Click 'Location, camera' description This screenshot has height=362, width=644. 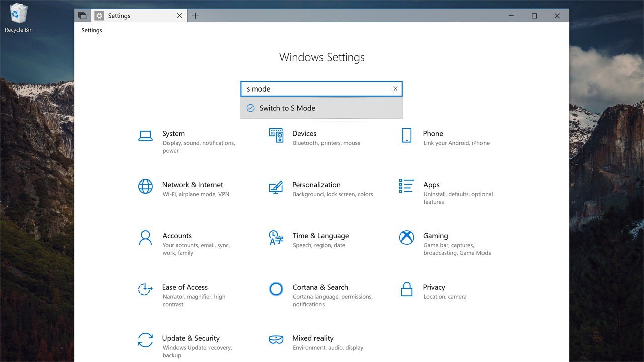[x=445, y=297]
